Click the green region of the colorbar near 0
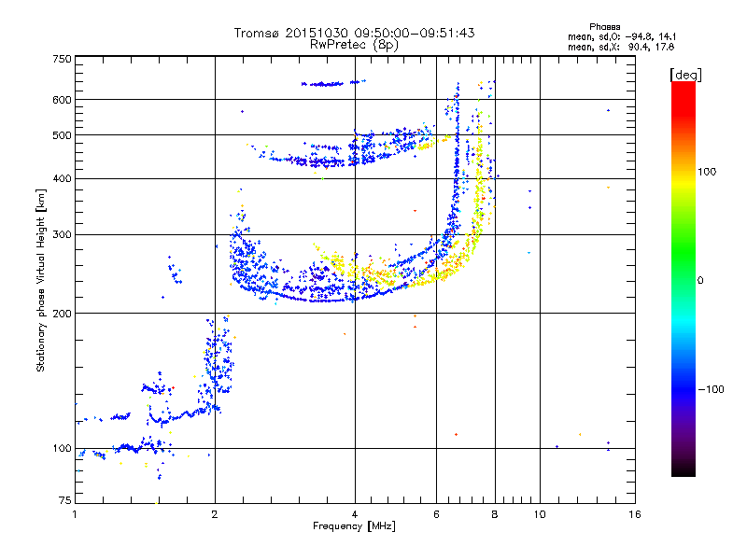This screenshot has height=560, width=747. 684,267
